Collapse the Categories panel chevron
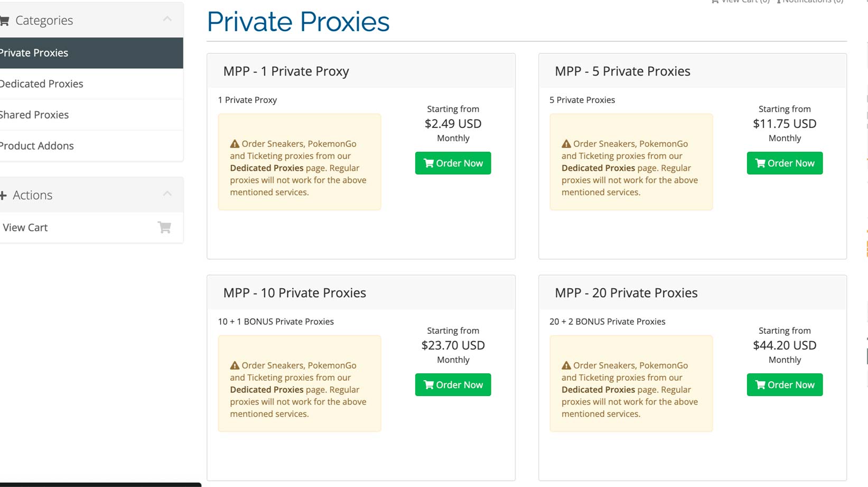868x487 pixels. (x=167, y=20)
